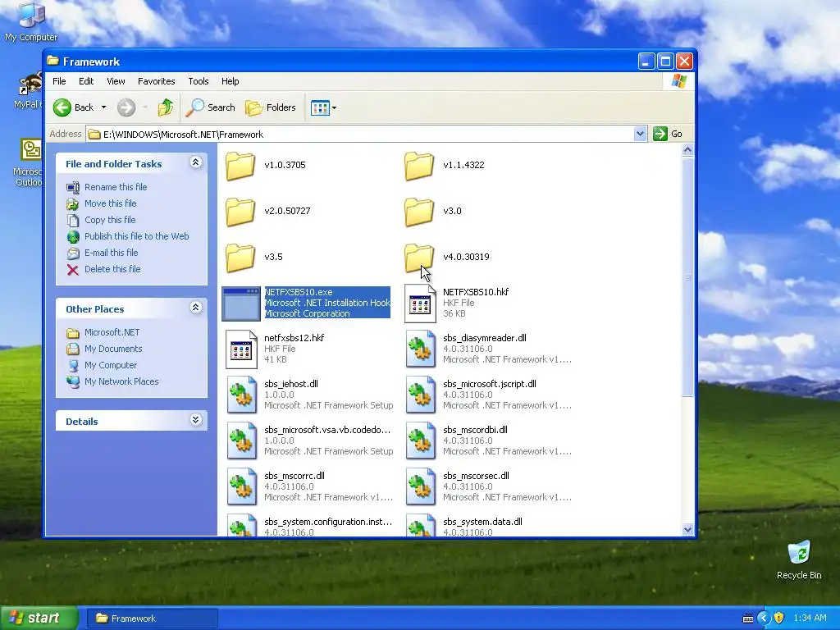
Task: Toggle the Folders pane button
Action: pyautogui.click(x=271, y=107)
